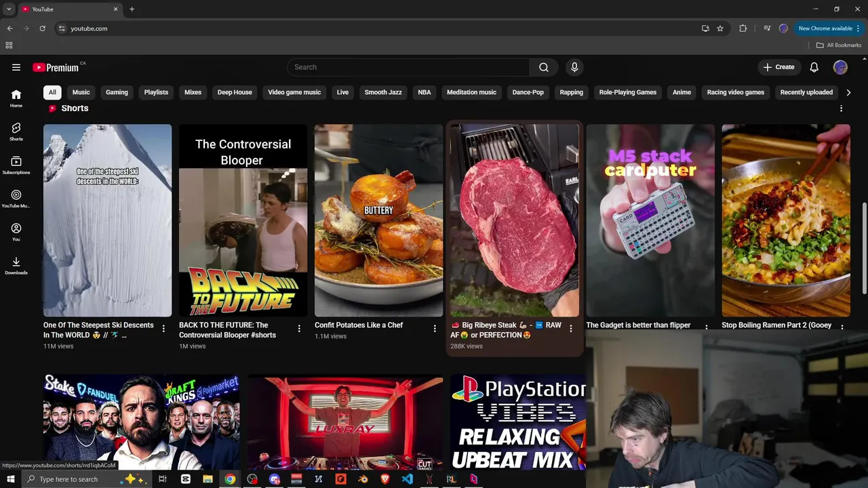This screenshot has width=868, height=488.
Task: Open Shorts from the left sidebar
Action: coord(16,131)
